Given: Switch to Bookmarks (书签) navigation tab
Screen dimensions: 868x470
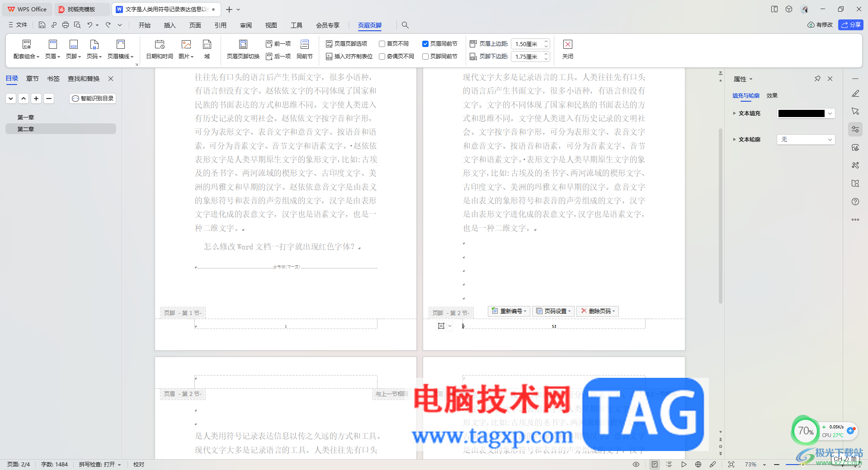Looking at the screenshot, I should tap(53, 79).
